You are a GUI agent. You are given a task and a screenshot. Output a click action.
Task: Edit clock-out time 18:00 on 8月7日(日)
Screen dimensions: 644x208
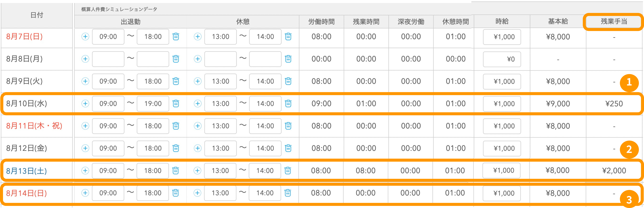(153, 37)
